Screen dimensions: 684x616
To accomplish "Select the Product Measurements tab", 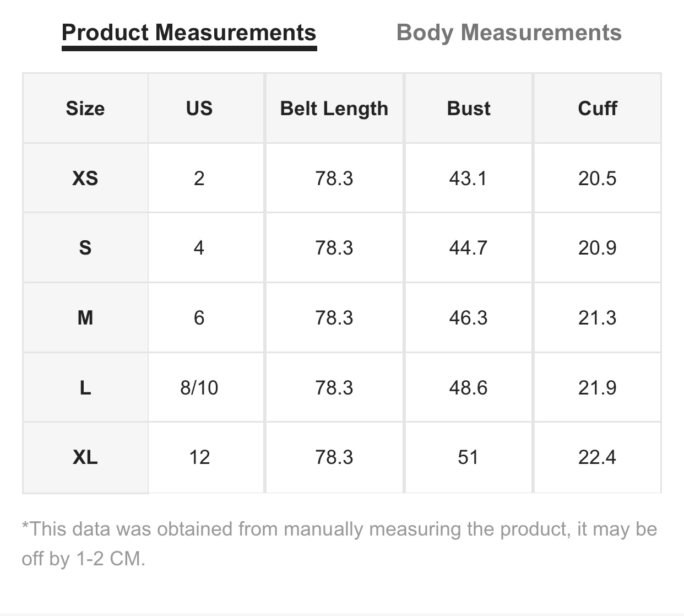I will point(189,33).
